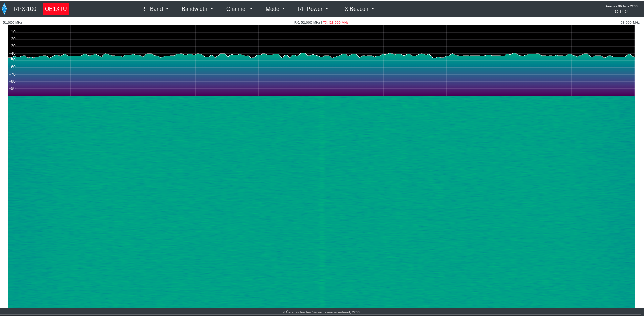
Task: Open the RF Band dropdown
Action: tap(155, 9)
